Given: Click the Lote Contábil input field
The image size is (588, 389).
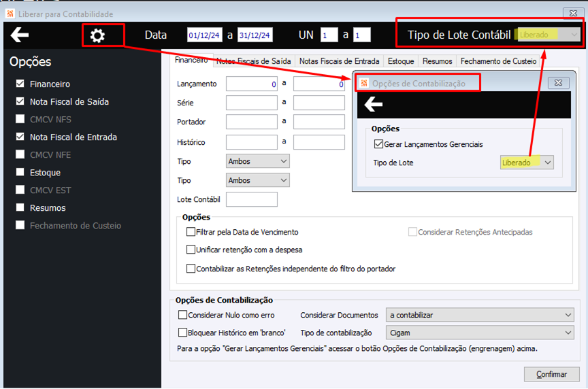Looking at the screenshot, I should coord(252,199).
